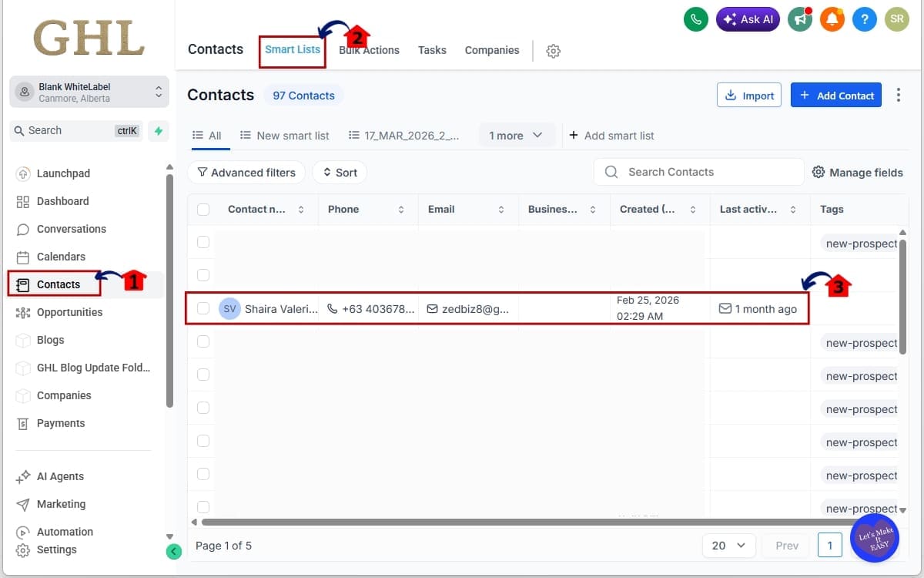
Task: Open the Sort options
Action: pos(339,172)
